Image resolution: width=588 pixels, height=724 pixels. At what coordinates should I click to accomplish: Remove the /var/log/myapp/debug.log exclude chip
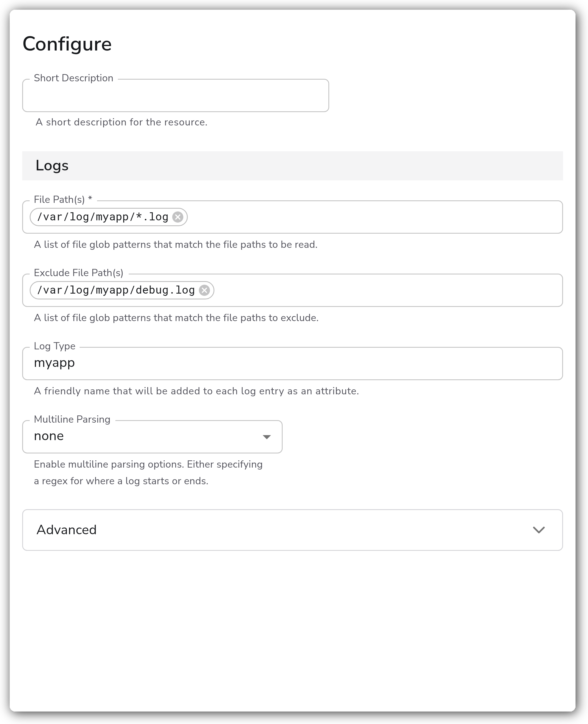pos(204,290)
